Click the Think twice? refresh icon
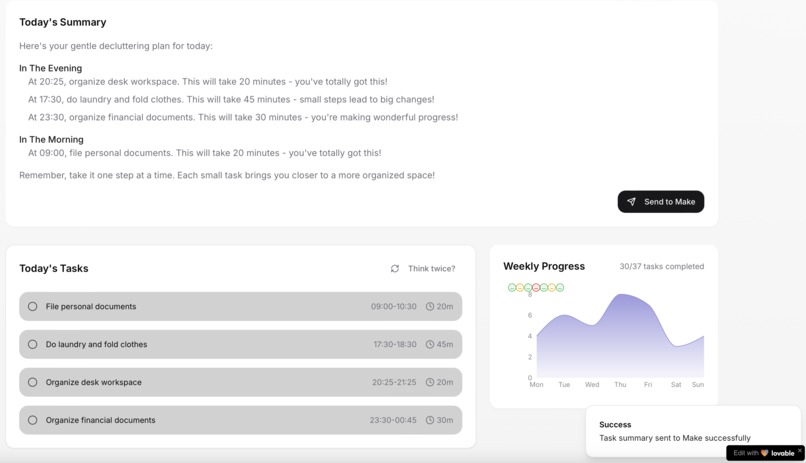The image size is (806, 463). pos(395,268)
